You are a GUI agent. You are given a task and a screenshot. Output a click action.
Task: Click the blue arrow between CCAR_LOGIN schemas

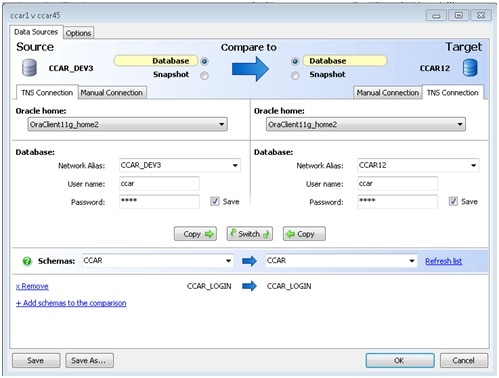tap(249, 286)
